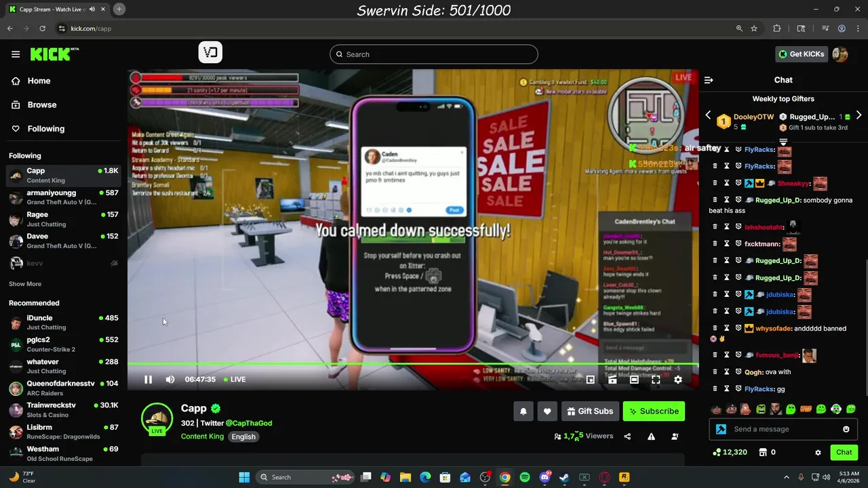The image size is (868, 488).
Task: Open the 12,320 channel points balance
Action: (730, 452)
